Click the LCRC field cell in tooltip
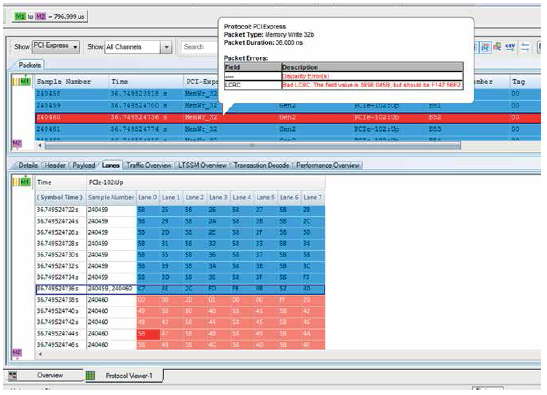 (253, 85)
